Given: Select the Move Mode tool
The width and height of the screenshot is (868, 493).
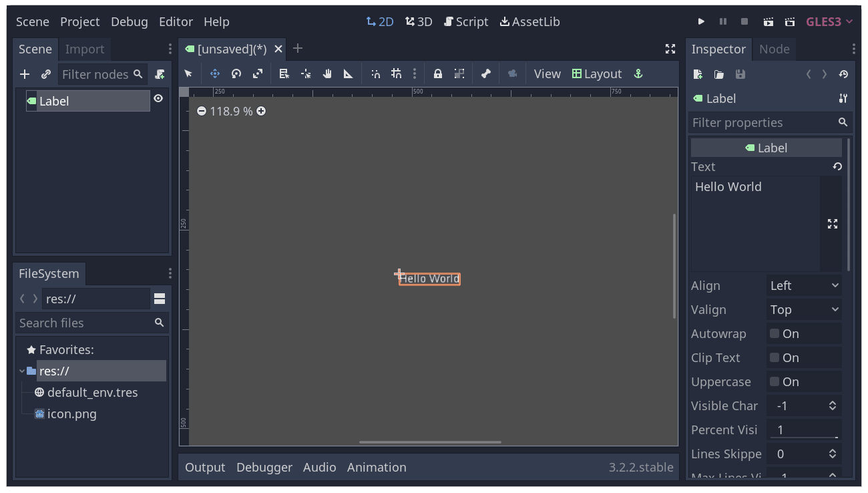Looking at the screenshot, I should [214, 73].
